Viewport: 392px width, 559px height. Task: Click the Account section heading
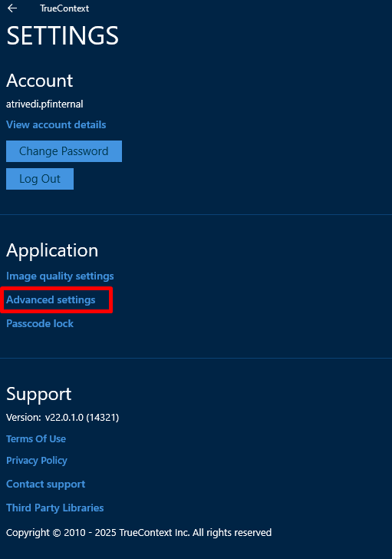click(x=40, y=81)
